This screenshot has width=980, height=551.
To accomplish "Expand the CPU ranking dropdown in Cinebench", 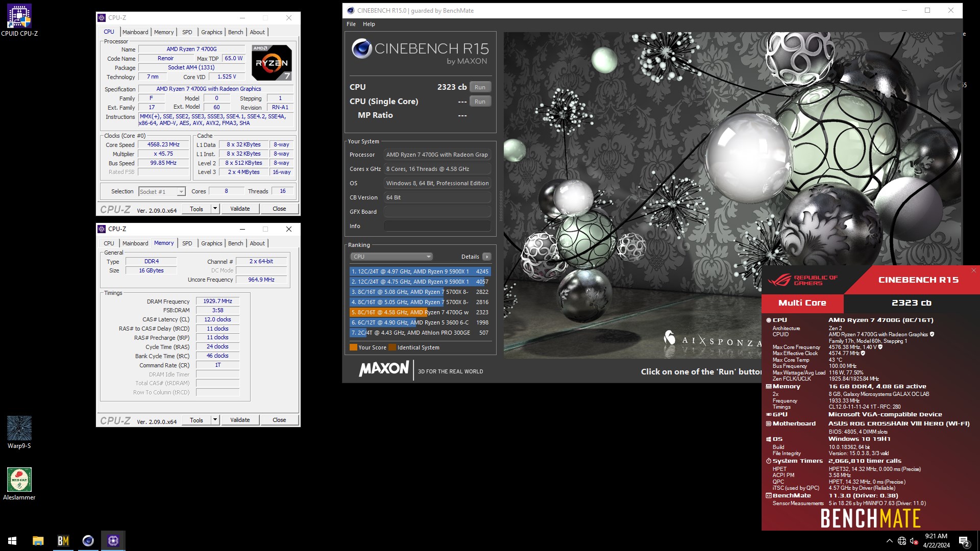I will tap(391, 257).
